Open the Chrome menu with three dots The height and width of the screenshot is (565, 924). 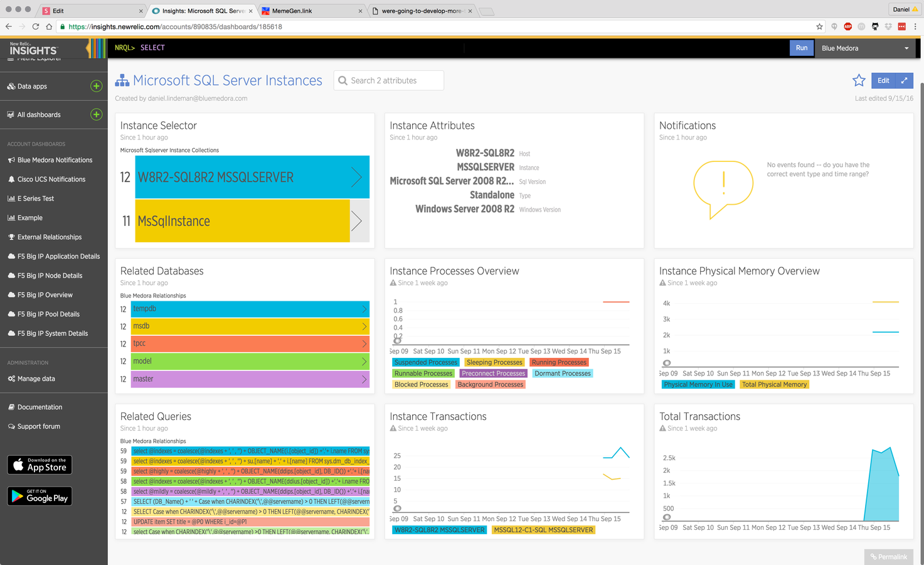coord(915,26)
